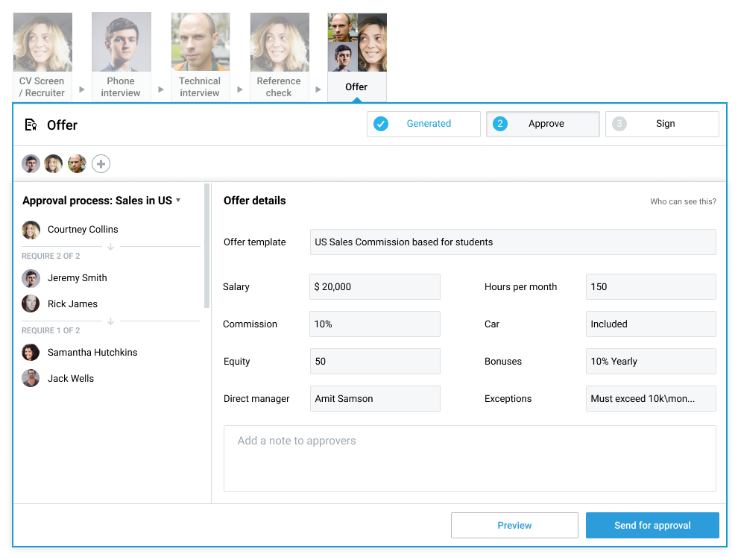Click Rick James' avatar icon
This screenshot has width=738, height=560.
click(31, 304)
